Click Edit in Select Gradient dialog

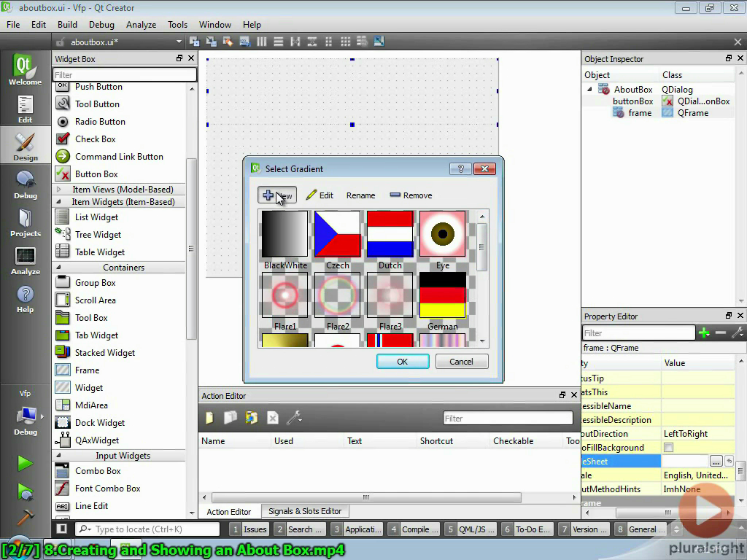tap(320, 195)
